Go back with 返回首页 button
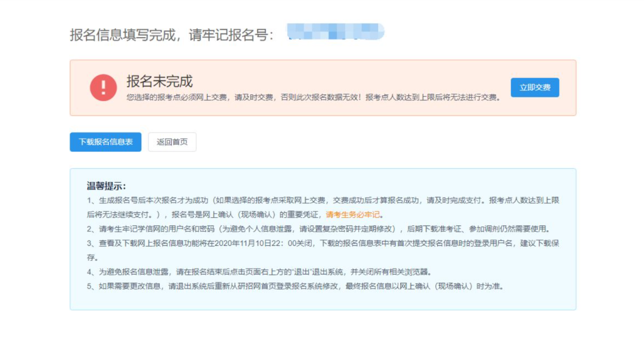 [x=172, y=142]
